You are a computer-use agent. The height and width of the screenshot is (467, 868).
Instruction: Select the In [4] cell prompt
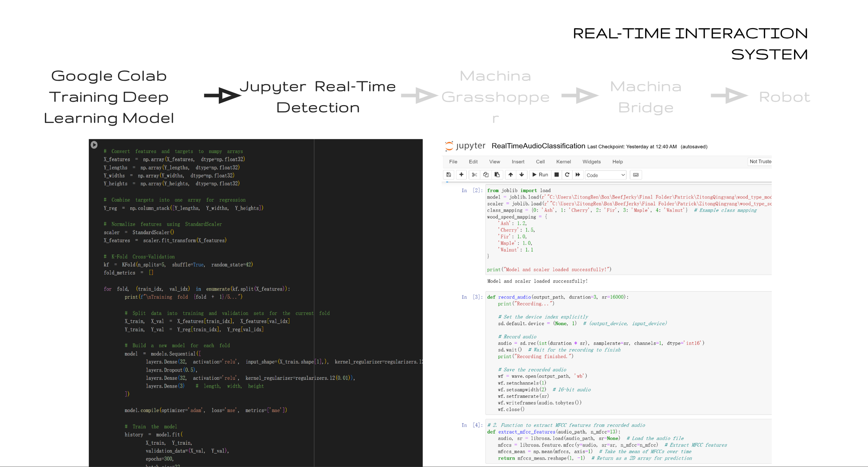click(x=472, y=425)
